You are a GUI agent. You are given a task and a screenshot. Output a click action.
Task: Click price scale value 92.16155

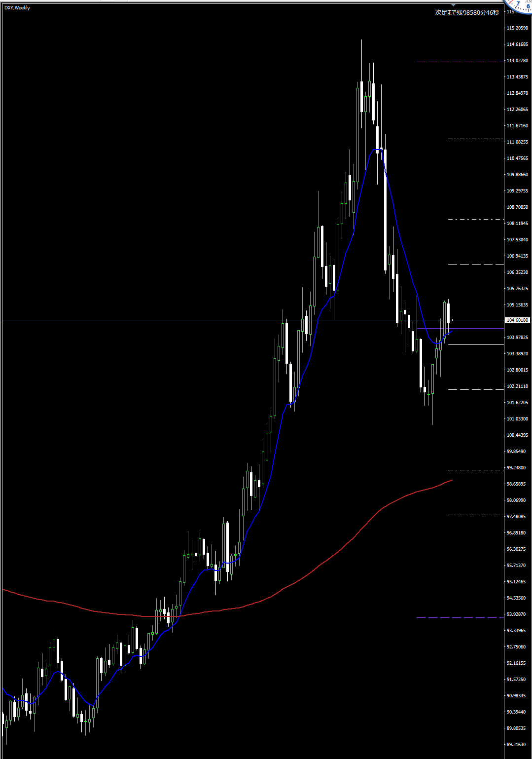pos(516,663)
